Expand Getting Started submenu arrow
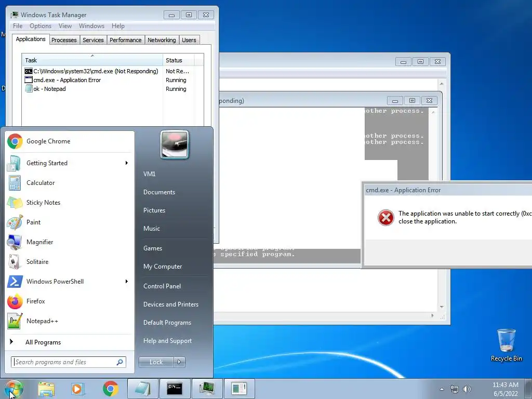This screenshot has height=399, width=532. click(127, 163)
